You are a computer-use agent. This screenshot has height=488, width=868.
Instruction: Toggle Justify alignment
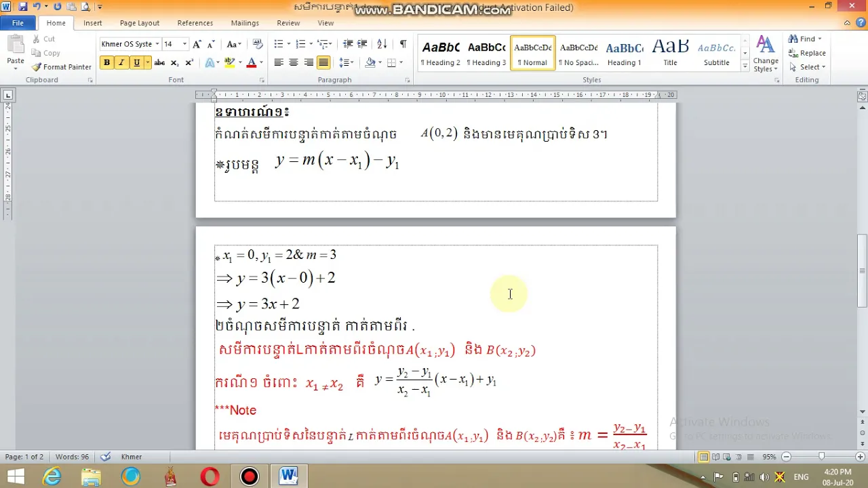click(x=323, y=62)
